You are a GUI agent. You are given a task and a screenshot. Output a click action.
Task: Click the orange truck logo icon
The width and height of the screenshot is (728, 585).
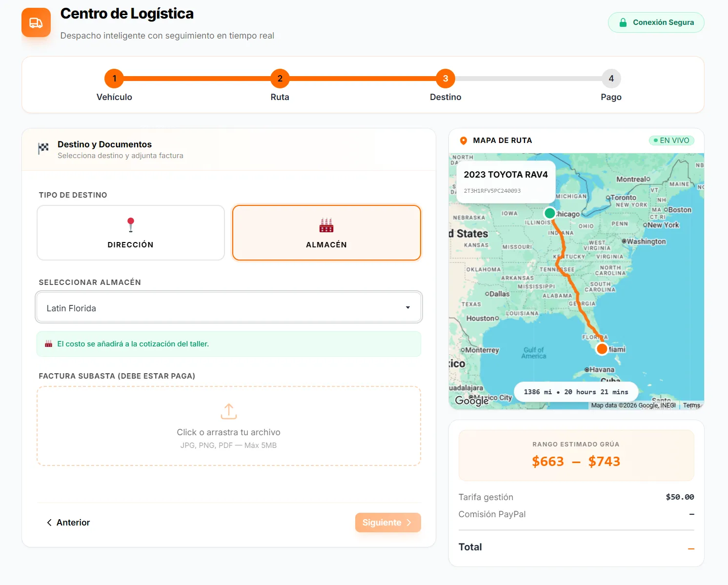coord(36,22)
